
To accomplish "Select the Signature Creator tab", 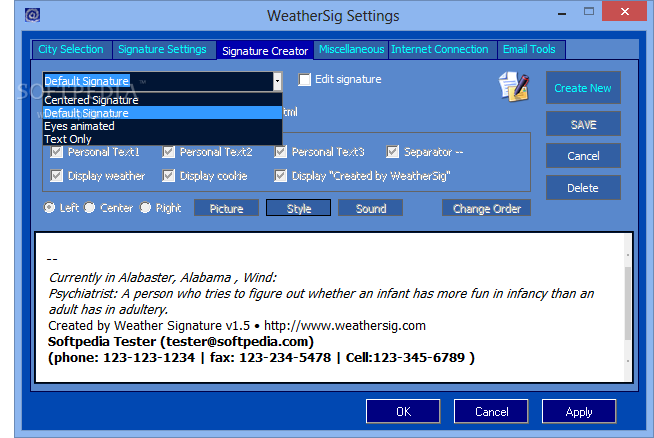I will point(265,51).
